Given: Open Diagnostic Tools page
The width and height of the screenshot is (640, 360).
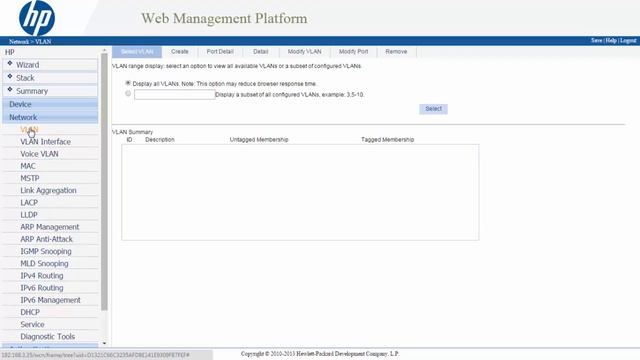Looking at the screenshot, I should [47, 337].
